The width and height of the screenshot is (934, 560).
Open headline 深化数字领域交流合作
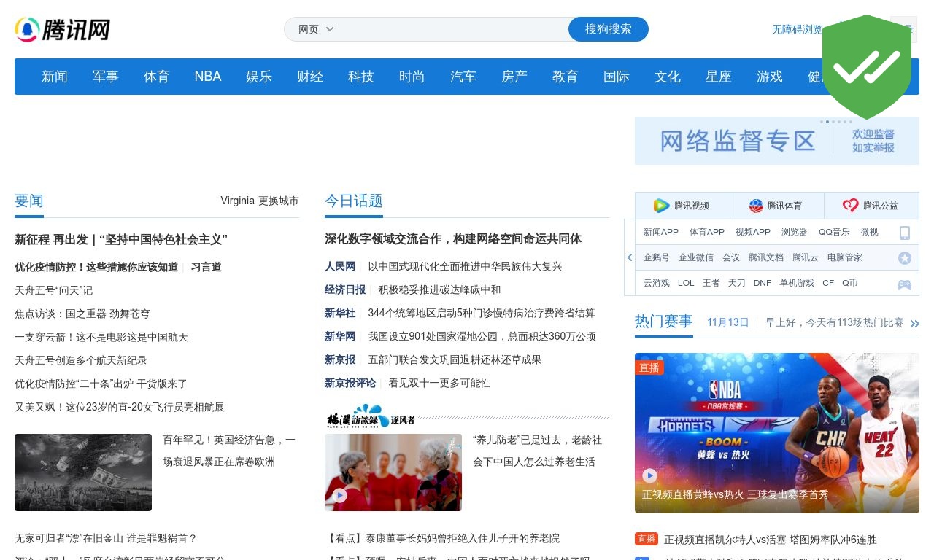[453, 238]
